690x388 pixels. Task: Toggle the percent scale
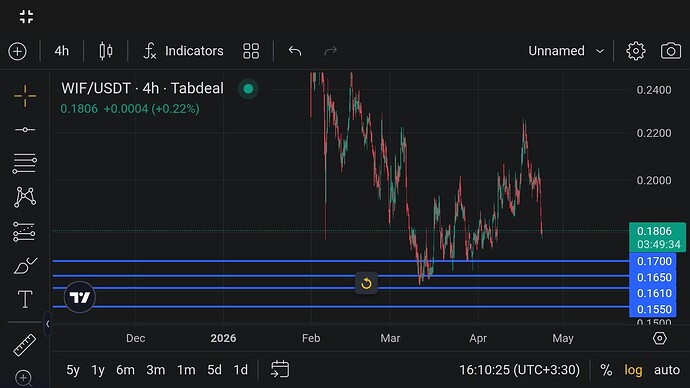[606, 370]
